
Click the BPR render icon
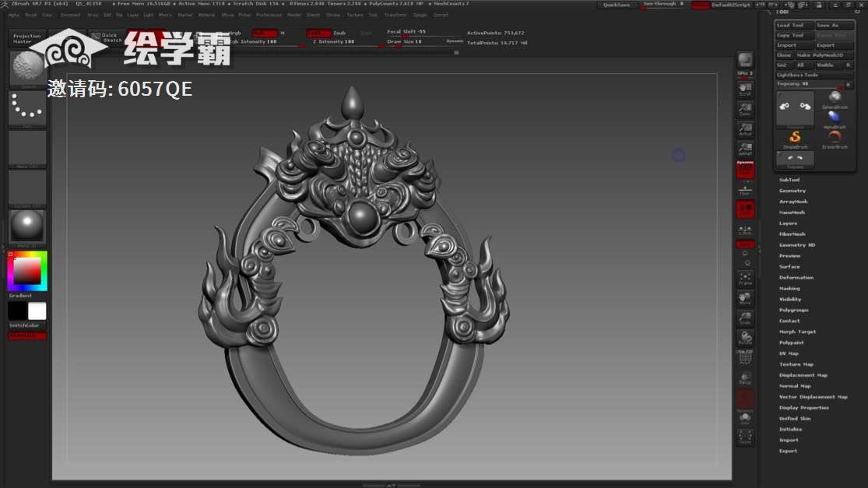click(x=745, y=60)
